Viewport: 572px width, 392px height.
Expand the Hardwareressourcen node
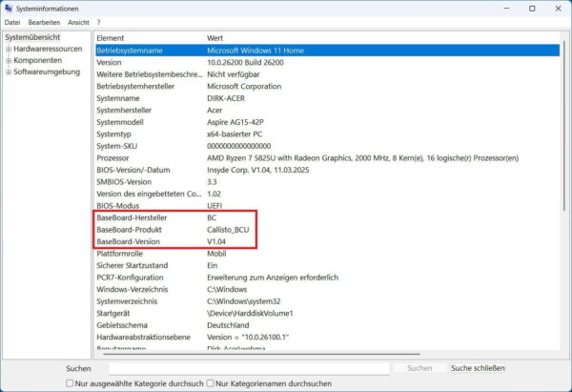coord(9,49)
